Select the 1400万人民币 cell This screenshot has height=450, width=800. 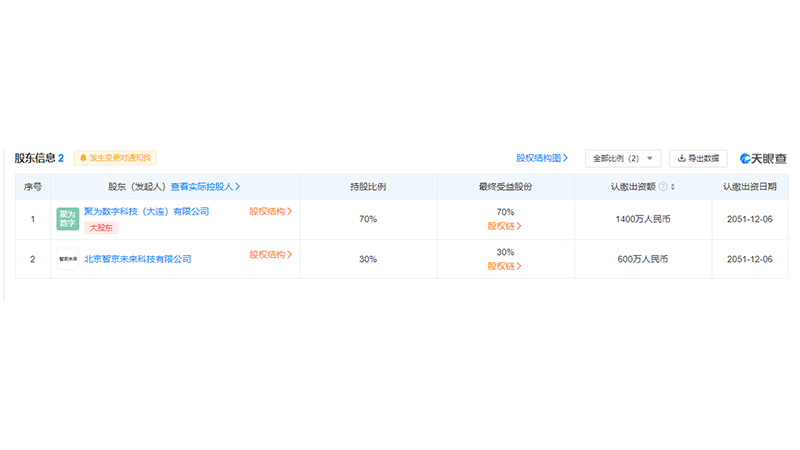pyautogui.click(x=643, y=219)
